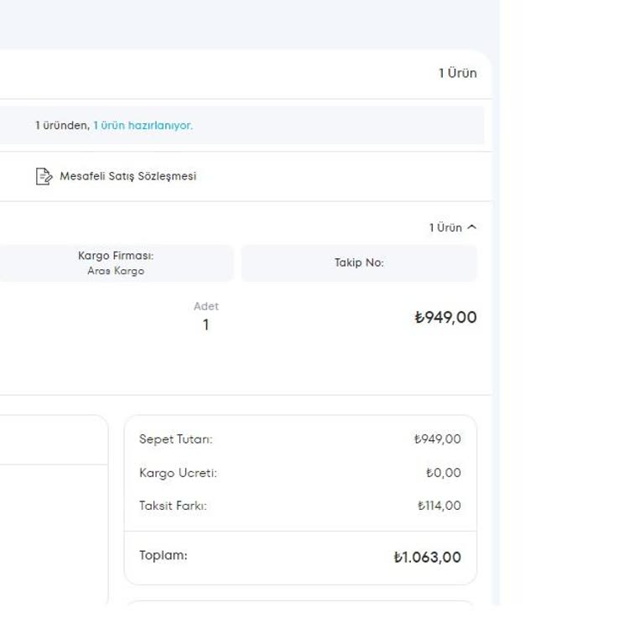This screenshot has width=644, height=644.
Task: Collapse the 1 Ürün section chevron
Action: click(471, 227)
